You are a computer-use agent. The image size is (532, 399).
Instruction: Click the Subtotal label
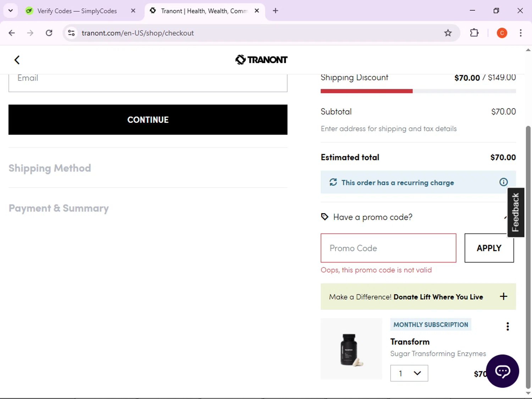click(x=336, y=111)
